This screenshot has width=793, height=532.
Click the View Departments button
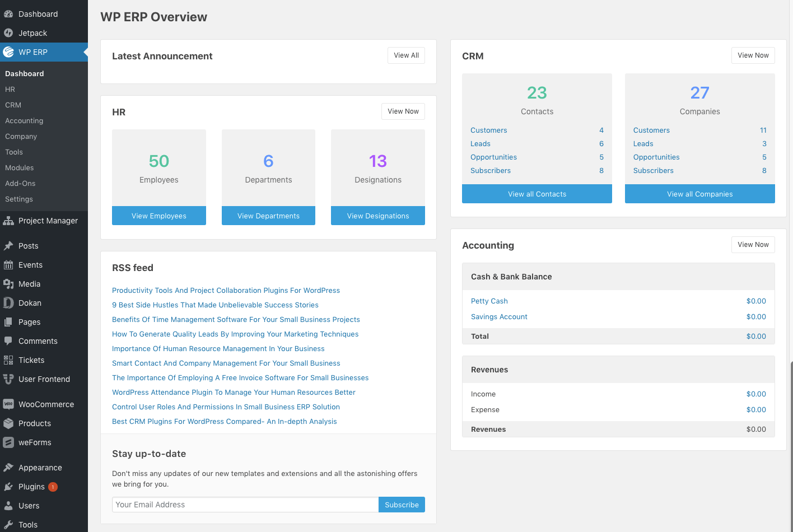tap(268, 216)
